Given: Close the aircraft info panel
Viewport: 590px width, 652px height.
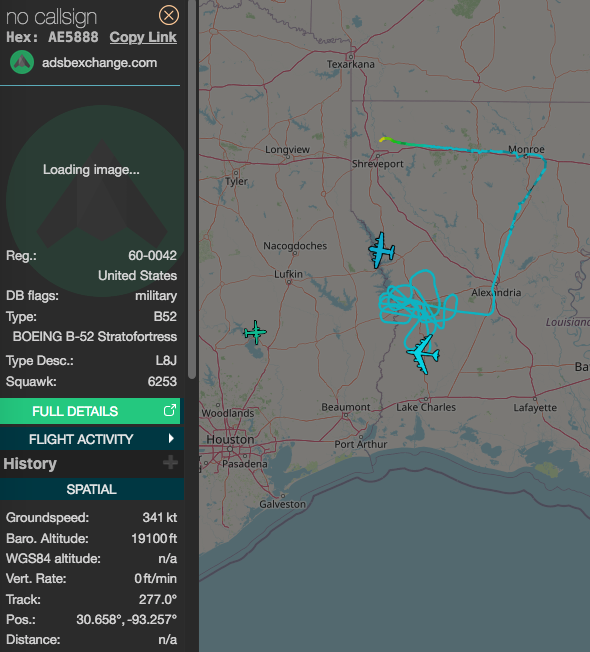Looking at the screenshot, I should (x=169, y=16).
